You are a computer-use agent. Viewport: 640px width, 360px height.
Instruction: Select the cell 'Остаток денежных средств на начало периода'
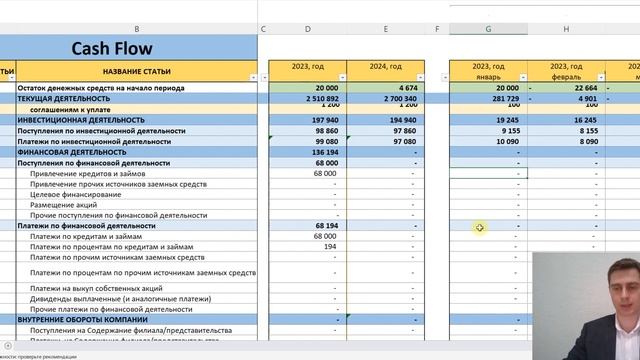[137, 88]
